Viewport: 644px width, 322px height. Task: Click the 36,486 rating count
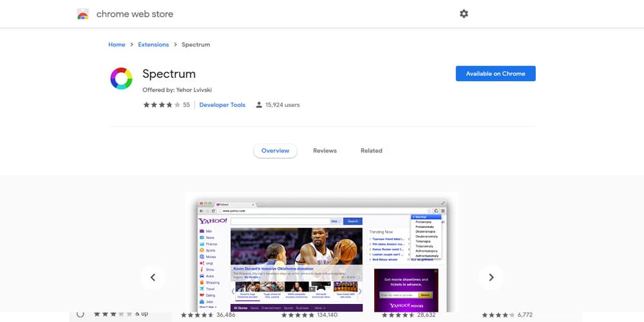pyautogui.click(x=226, y=315)
